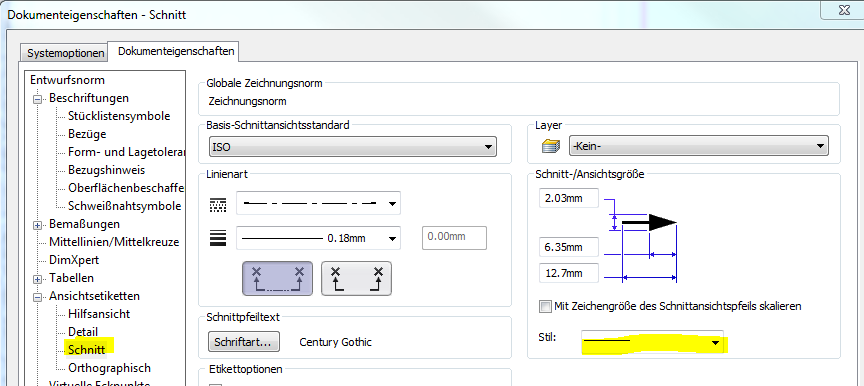Viewport: 864px width, 386px height.
Task: Select Beschriftungen in the tree
Action: pyautogui.click(x=89, y=98)
